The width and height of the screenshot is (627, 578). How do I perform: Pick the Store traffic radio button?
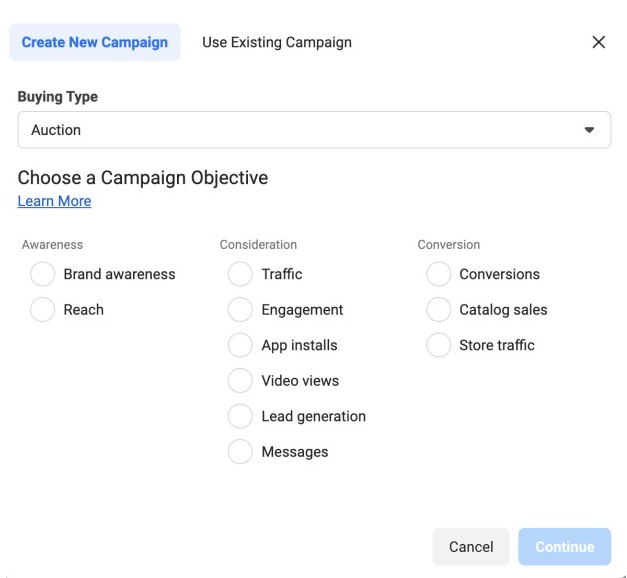pyautogui.click(x=439, y=345)
